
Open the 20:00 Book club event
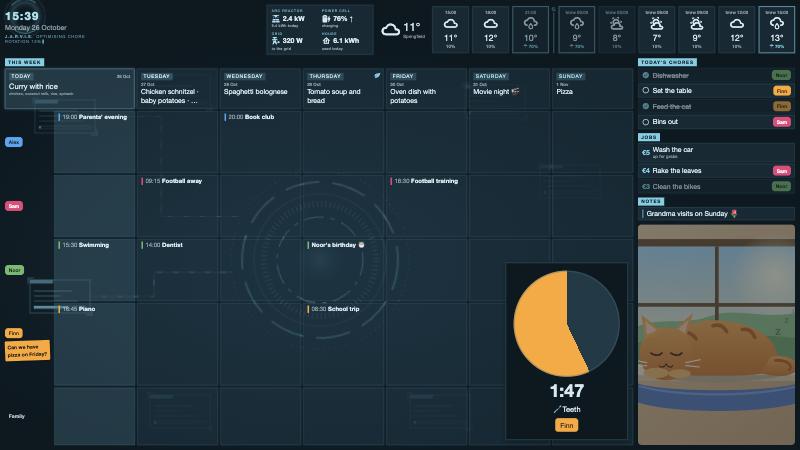click(249, 117)
